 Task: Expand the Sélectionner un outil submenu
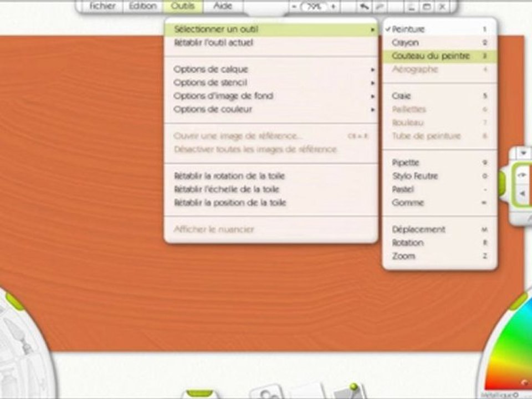271,29
